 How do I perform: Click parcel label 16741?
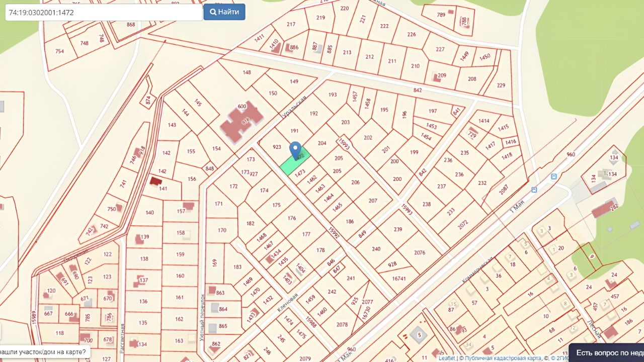point(398,278)
